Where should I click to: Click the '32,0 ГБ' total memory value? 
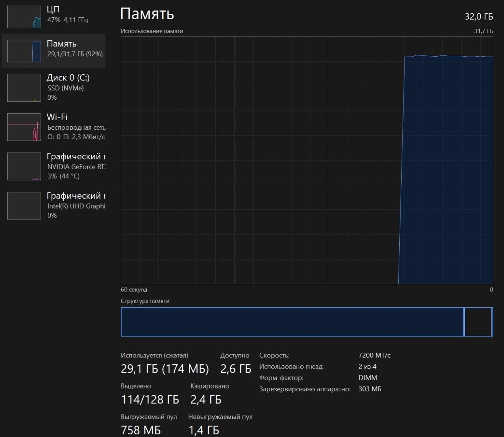click(479, 16)
